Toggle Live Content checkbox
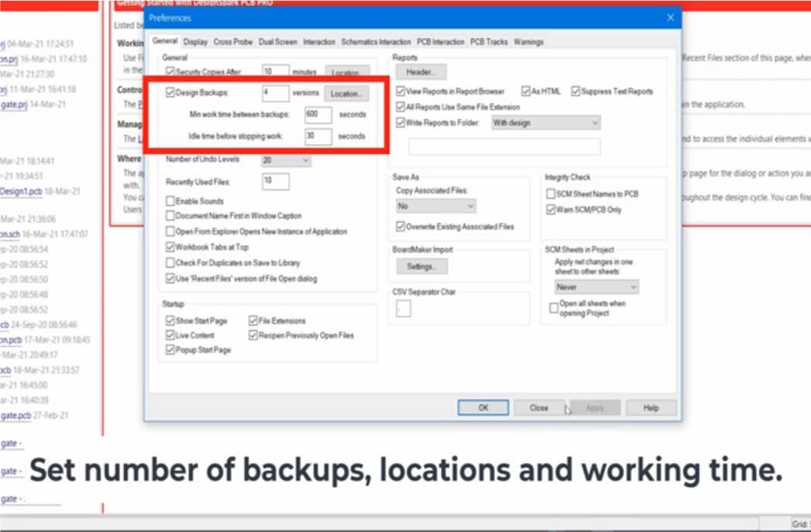The image size is (811, 532). tap(170, 335)
